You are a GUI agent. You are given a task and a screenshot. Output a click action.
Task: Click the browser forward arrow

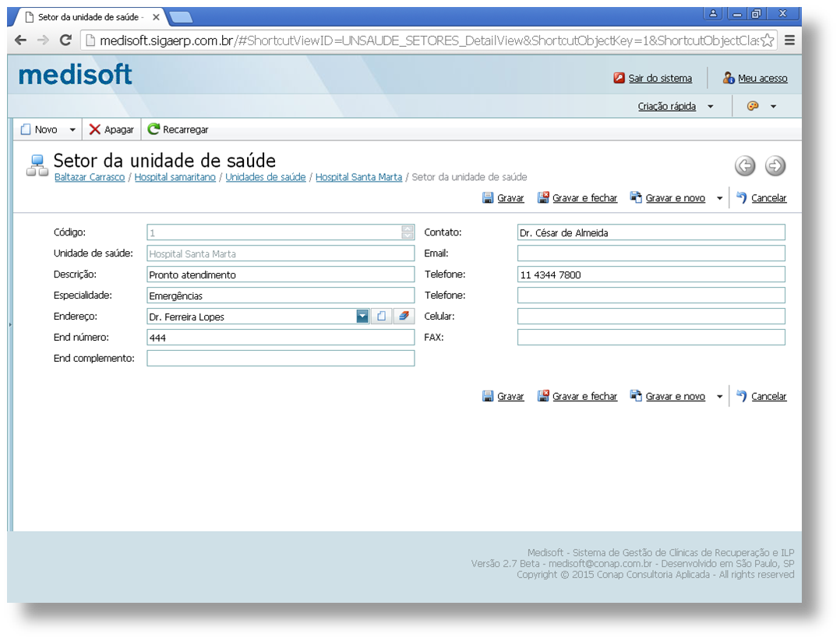43,41
